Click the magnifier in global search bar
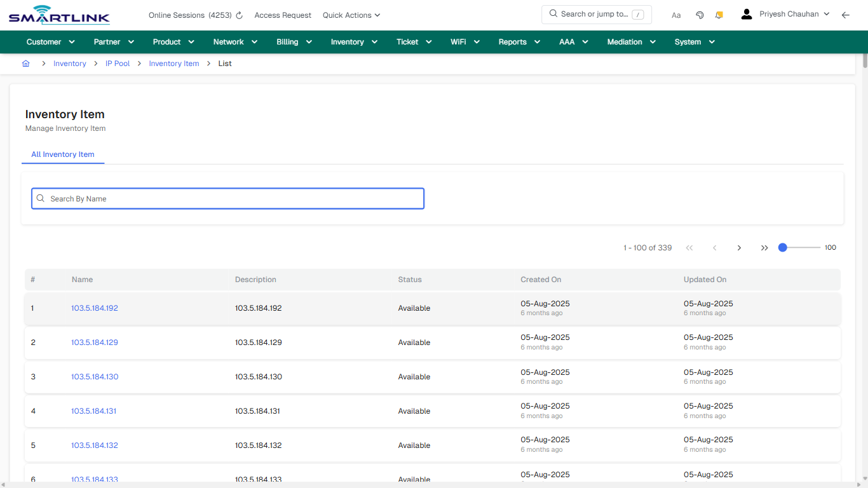Viewport: 868px width, 488px height. (x=552, y=14)
